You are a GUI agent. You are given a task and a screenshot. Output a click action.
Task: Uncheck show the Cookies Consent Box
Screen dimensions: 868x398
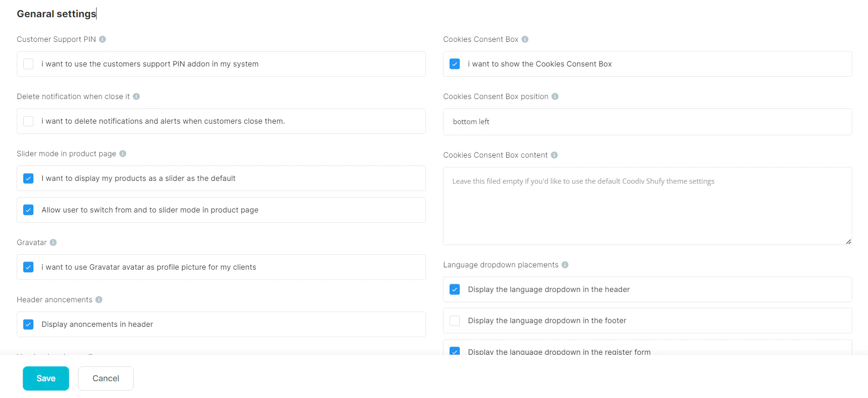(x=455, y=64)
